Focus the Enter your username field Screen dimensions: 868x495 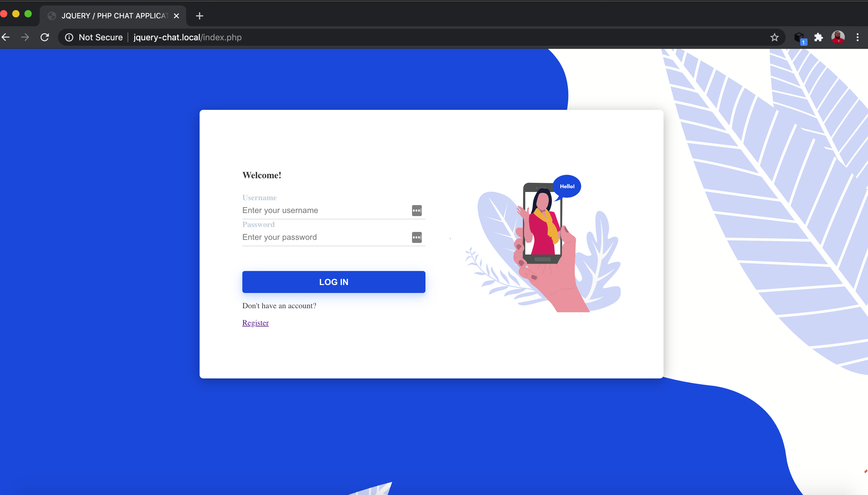pyautogui.click(x=334, y=211)
